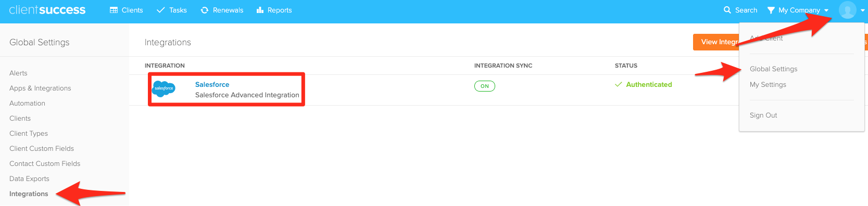The image size is (868, 206).
Task: Toggle the Integration Sync ON switch
Action: [x=485, y=86]
